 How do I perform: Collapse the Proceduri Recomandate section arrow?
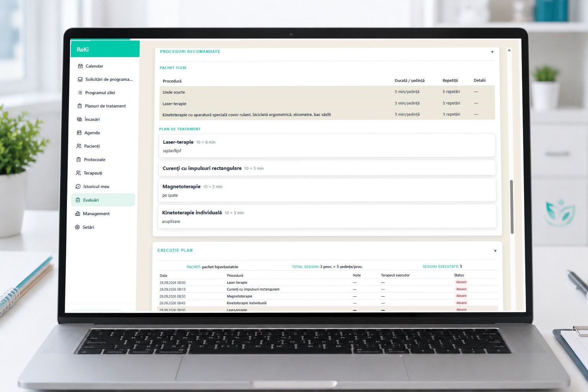point(492,52)
